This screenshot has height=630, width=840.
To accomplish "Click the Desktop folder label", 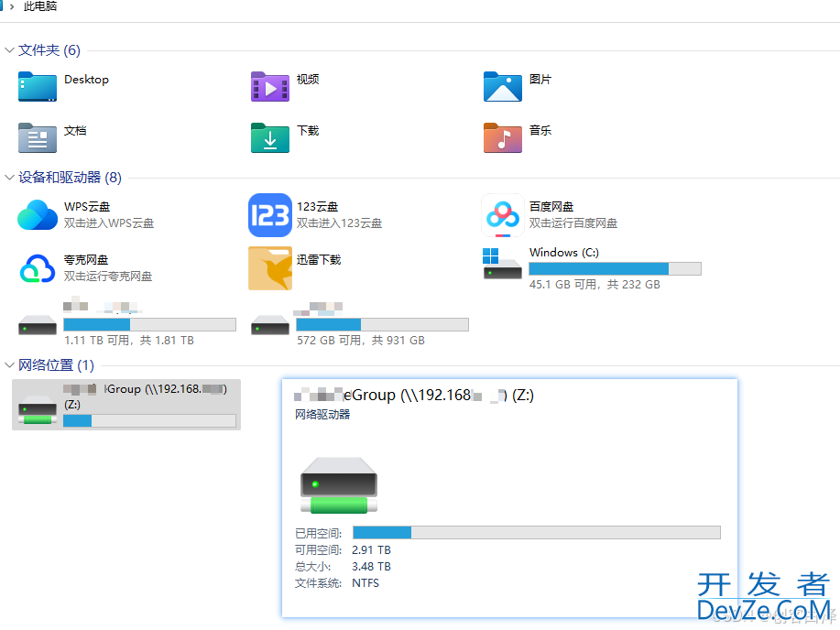I will pyautogui.click(x=86, y=80).
